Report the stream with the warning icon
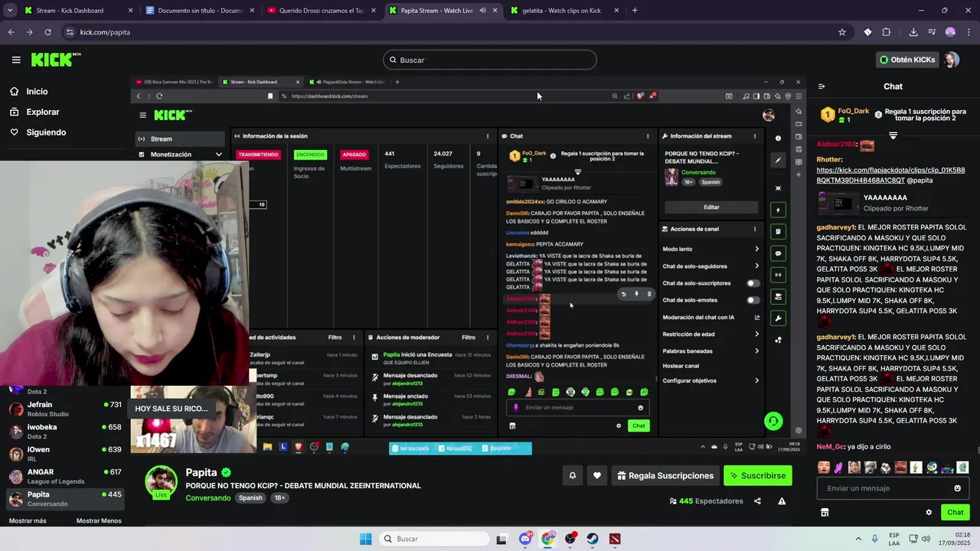 [x=782, y=501]
